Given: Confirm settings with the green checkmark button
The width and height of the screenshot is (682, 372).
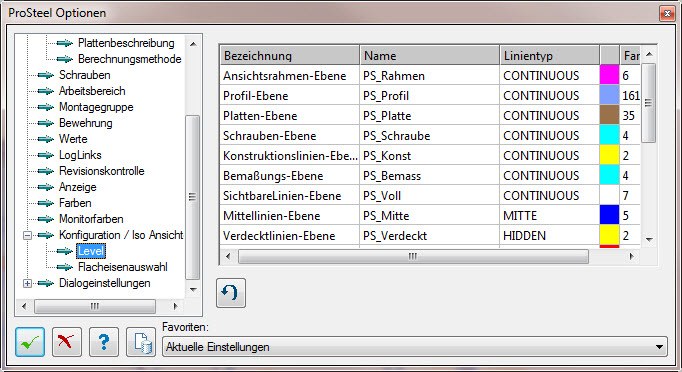Looking at the screenshot, I should 30,342.
